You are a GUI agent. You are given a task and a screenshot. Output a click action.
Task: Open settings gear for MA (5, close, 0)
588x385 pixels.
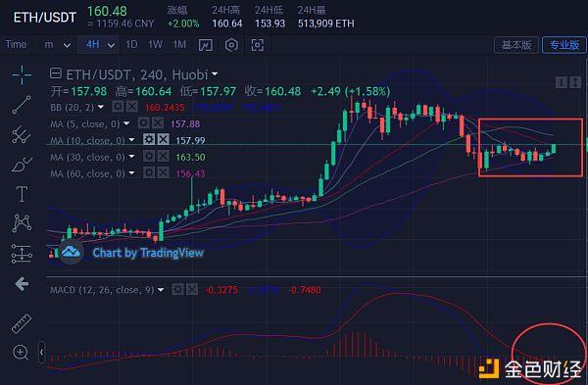[x=144, y=123]
